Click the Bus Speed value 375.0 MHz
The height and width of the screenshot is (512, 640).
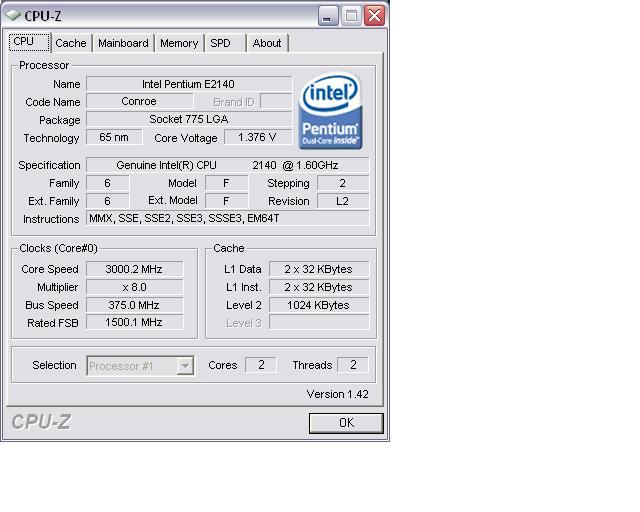(x=135, y=305)
